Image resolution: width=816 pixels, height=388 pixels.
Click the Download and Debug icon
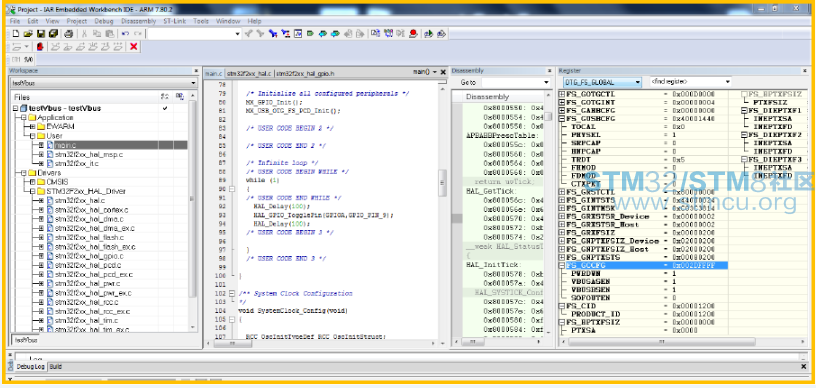pos(428,34)
